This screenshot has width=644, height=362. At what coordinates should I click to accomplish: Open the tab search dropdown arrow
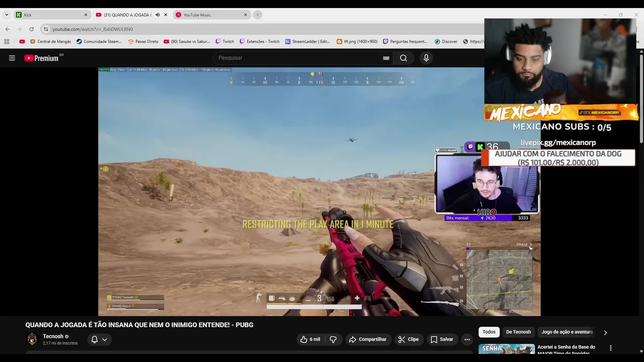point(7,15)
